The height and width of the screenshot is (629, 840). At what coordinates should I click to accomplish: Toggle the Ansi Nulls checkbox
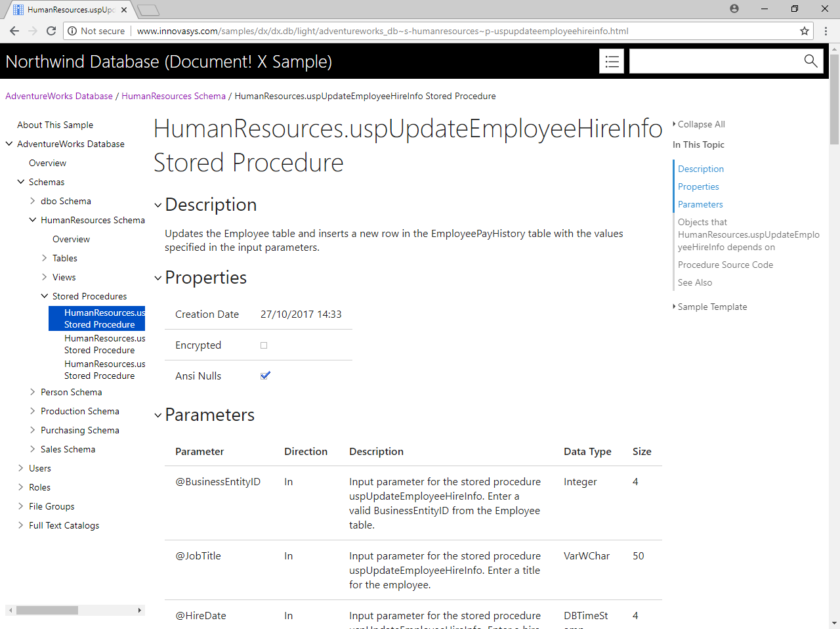click(265, 376)
